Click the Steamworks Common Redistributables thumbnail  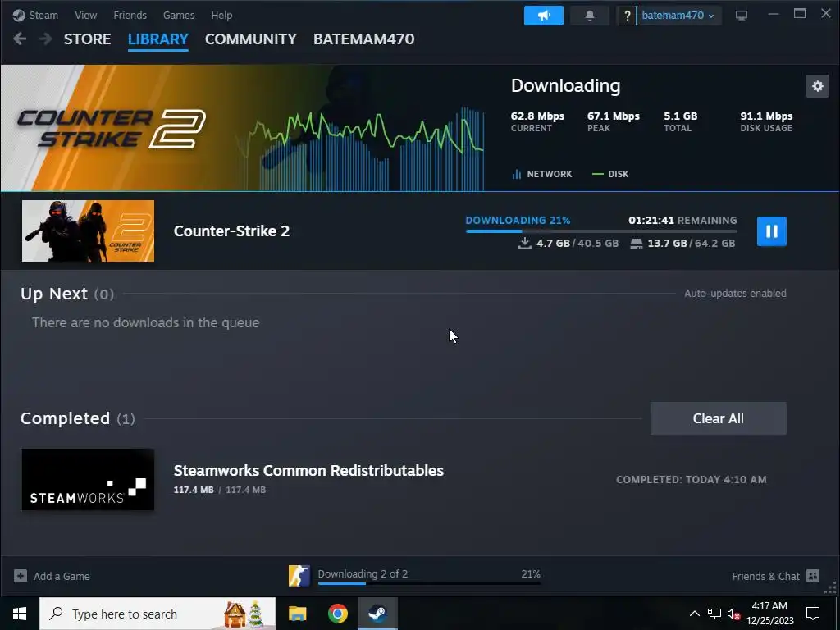88,479
